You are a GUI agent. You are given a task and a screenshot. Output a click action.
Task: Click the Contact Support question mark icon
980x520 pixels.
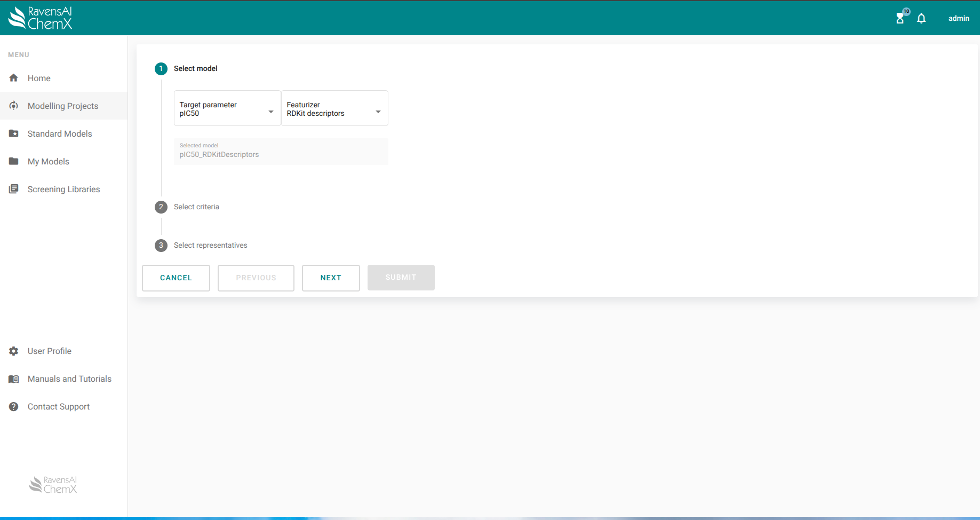pyautogui.click(x=14, y=406)
